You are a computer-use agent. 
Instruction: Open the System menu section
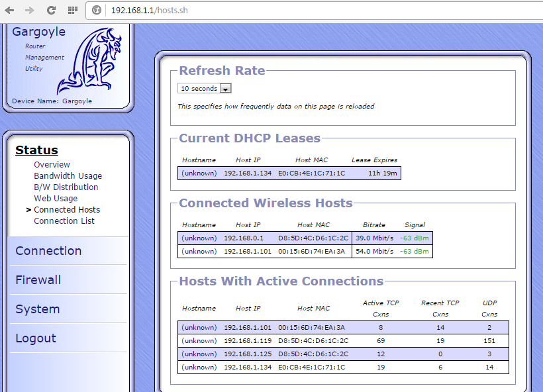[x=37, y=309]
